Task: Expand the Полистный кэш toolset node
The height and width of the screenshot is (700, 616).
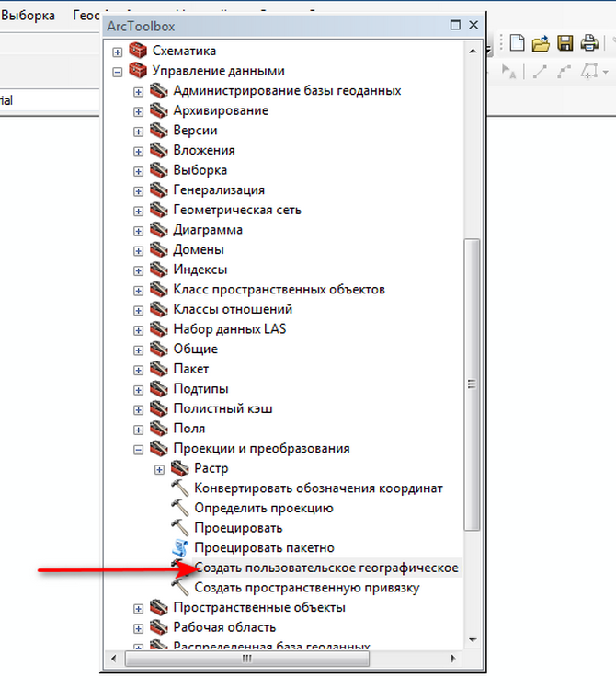Action: pos(139,410)
